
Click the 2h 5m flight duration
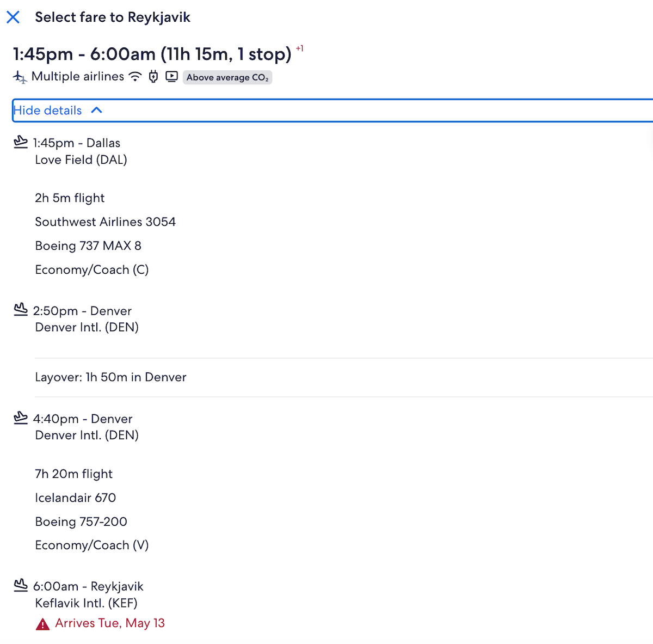70,198
